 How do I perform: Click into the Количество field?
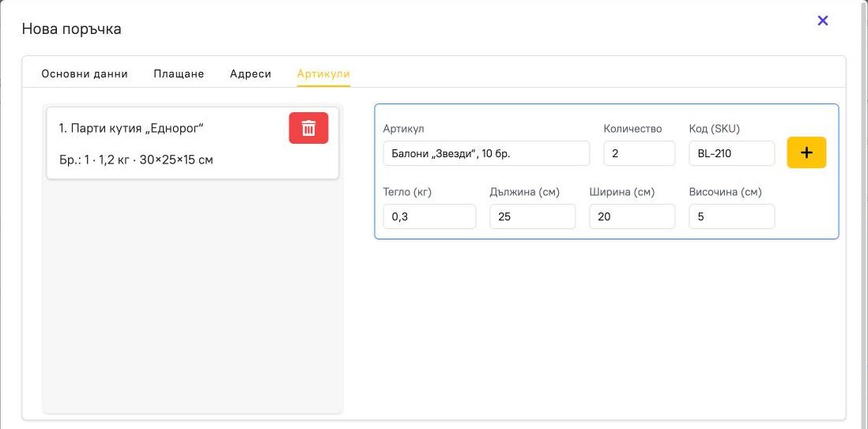click(x=640, y=153)
